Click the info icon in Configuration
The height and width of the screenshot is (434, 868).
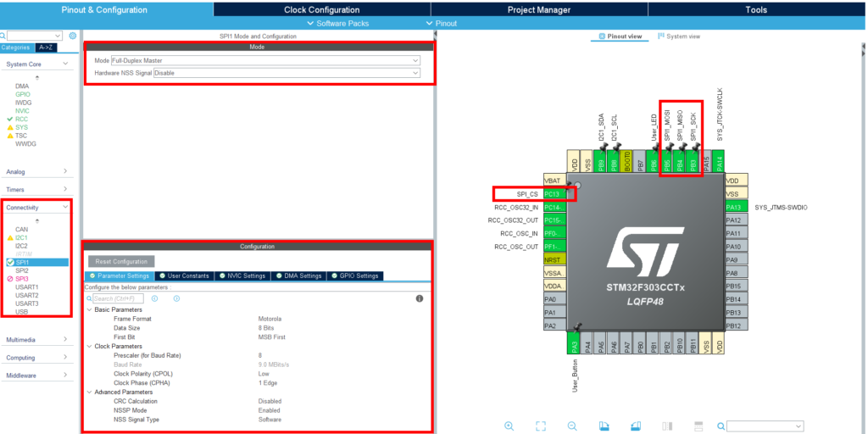click(x=419, y=298)
